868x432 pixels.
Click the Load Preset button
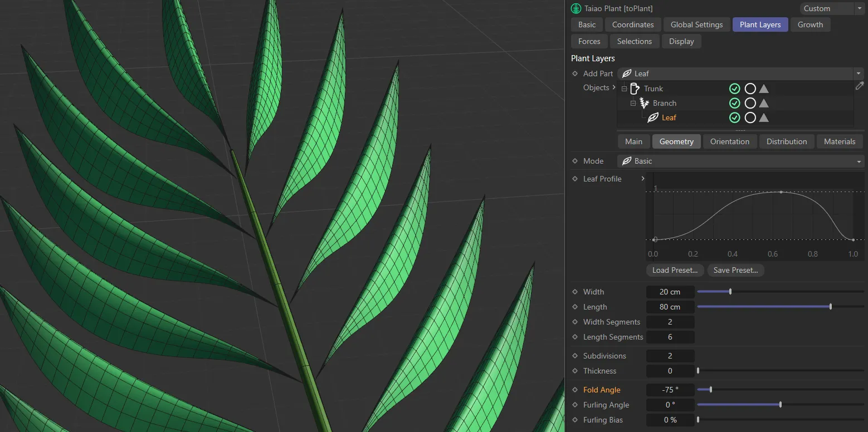click(x=675, y=270)
